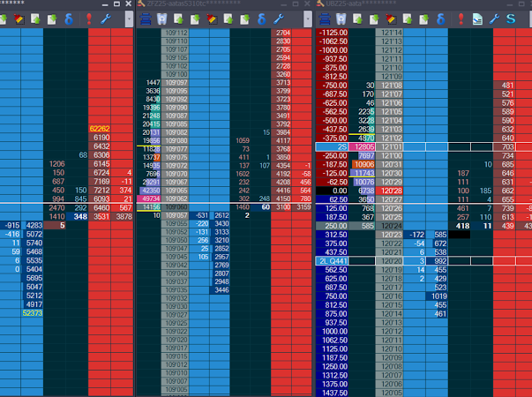The width and height of the screenshot is (532, 397).
Task: Click the yellow 52373 total in the leftmost window
Action: coord(33,313)
